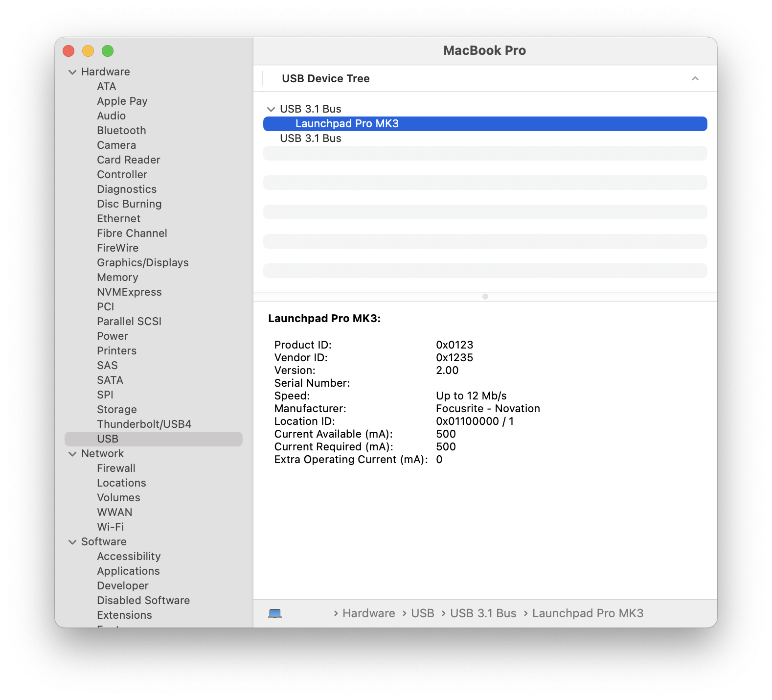Select Fibre Channel item
772x700 pixels.
(x=132, y=233)
